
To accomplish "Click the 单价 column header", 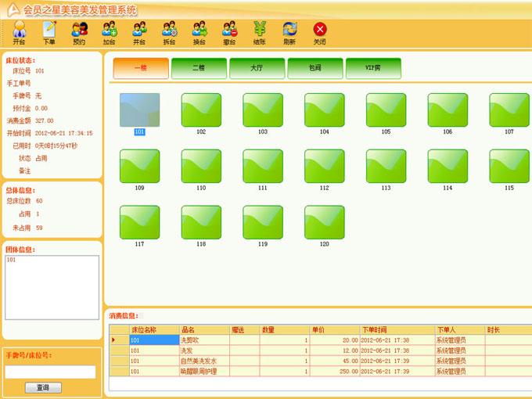I will [x=334, y=329].
